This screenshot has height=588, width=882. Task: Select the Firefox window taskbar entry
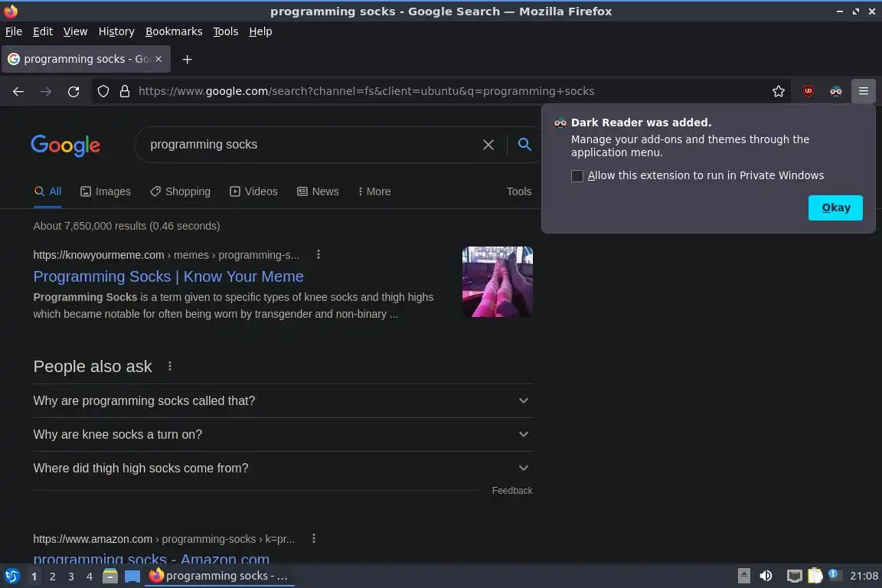click(220, 577)
